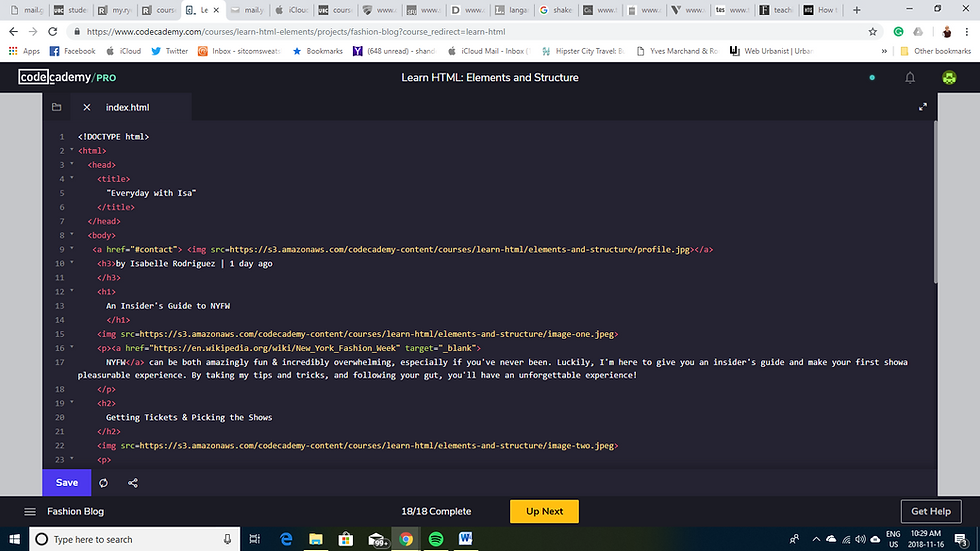Image resolution: width=980 pixels, height=551 pixels.
Task: Save the code with Save button
Action: (x=67, y=482)
